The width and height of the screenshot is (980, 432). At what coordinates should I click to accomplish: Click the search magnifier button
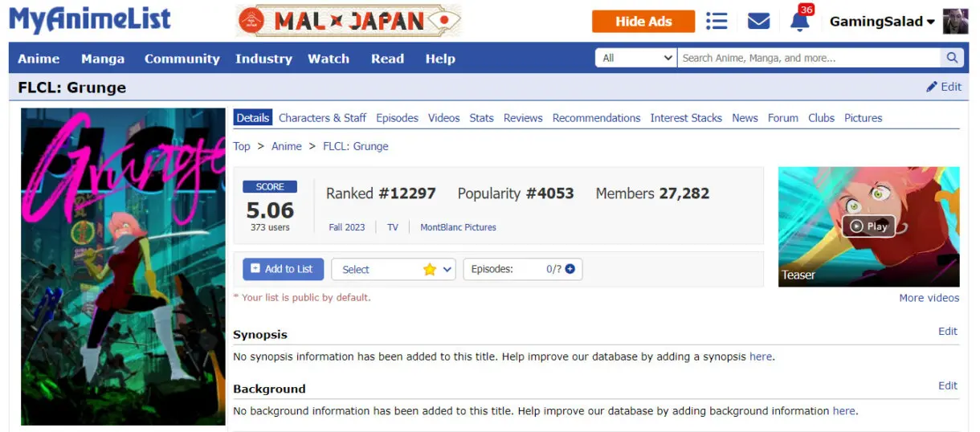point(952,58)
